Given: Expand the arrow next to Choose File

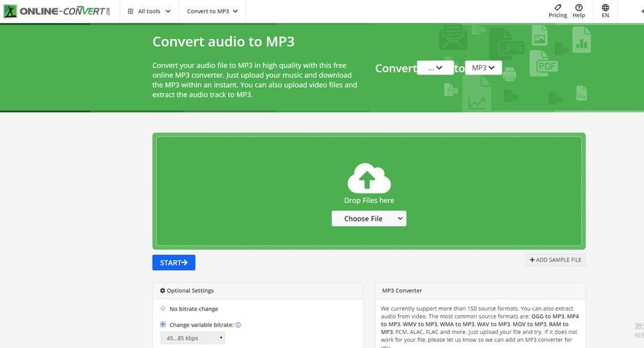Looking at the screenshot, I should [x=400, y=219].
